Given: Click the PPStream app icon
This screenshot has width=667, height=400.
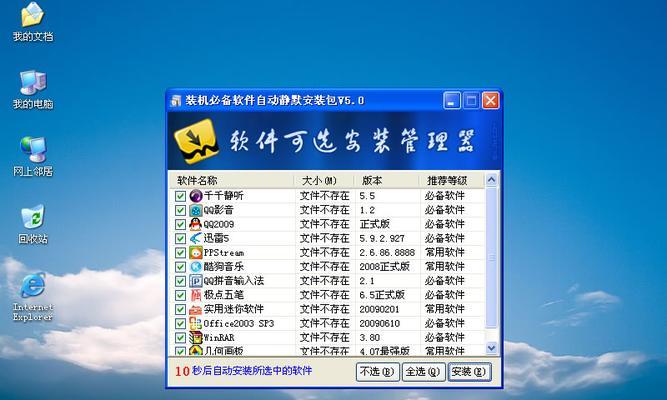Looking at the screenshot, I should click(196, 253).
